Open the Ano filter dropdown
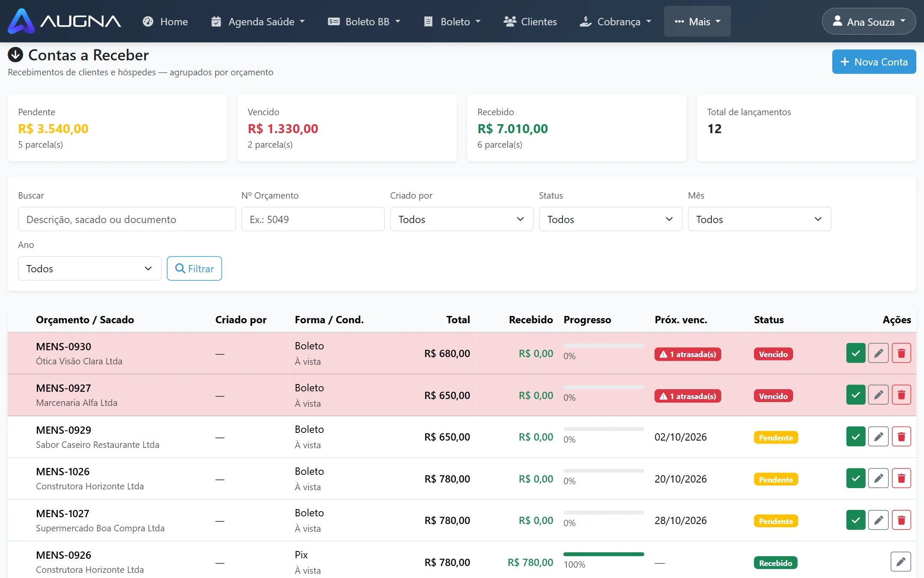924x578 pixels. (89, 268)
